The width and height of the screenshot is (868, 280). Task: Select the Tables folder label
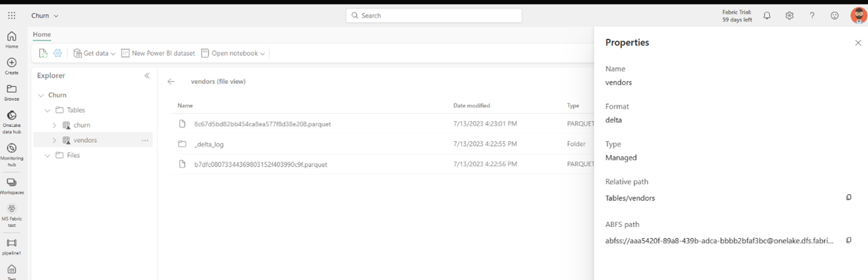(76, 110)
